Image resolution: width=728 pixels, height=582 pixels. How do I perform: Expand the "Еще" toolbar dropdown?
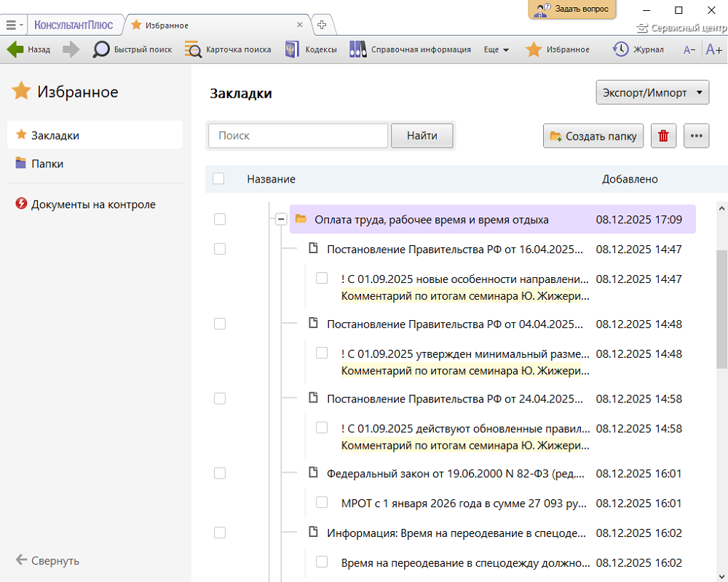[496, 49]
